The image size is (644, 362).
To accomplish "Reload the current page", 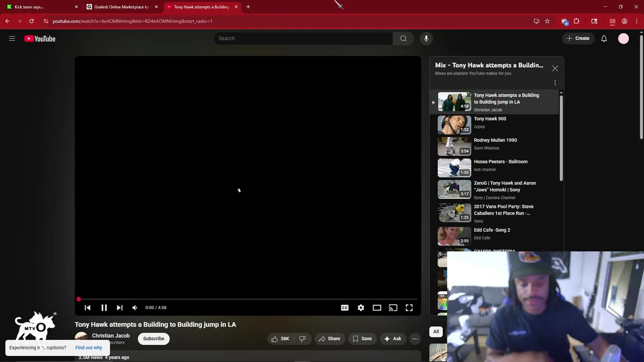I will [x=31, y=21].
